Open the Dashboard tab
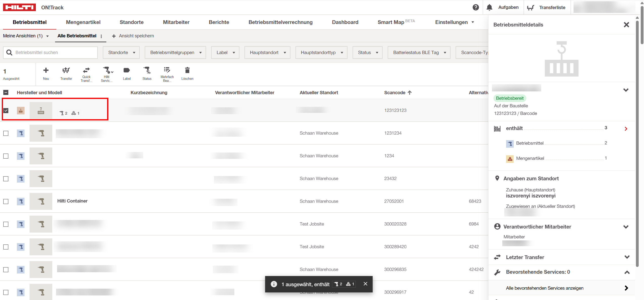 click(x=345, y=22)
